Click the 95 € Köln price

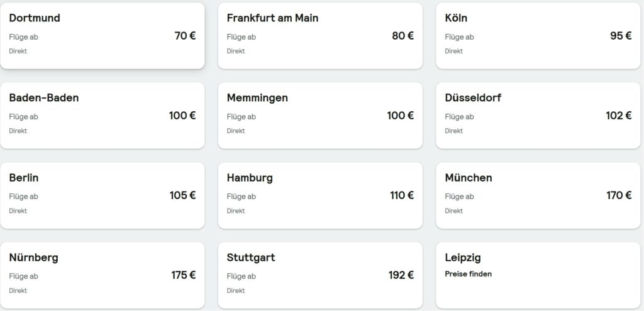621,36
